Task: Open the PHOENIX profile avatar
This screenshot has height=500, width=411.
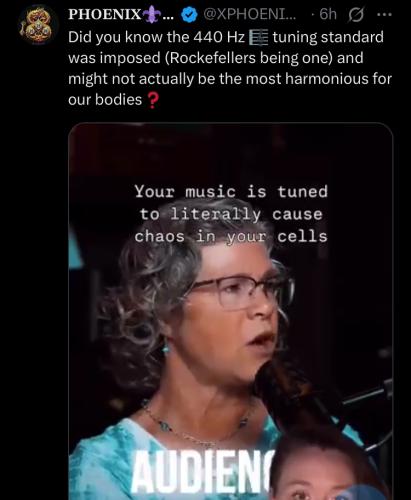Action: point(37,25)
